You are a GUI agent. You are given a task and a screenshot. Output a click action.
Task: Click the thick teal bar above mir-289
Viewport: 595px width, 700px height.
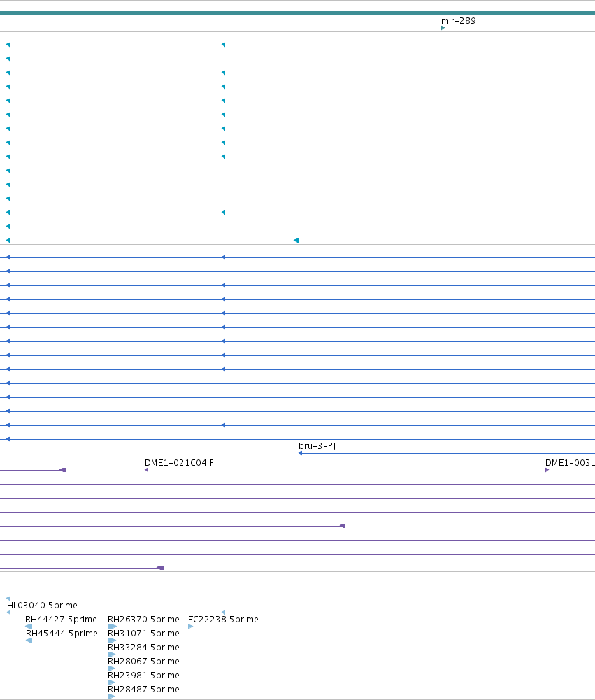(297, 13)
